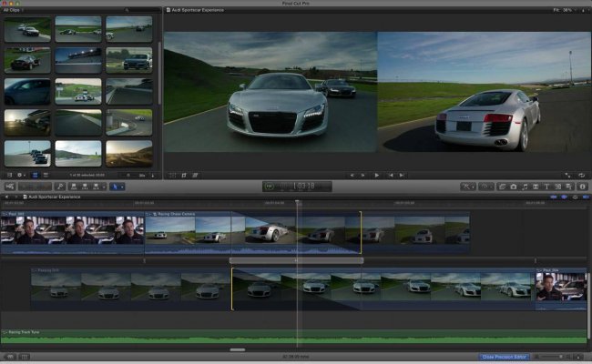Open the Project Library button
The width and height of the screenshot is (592, 364).
(10, 357)
